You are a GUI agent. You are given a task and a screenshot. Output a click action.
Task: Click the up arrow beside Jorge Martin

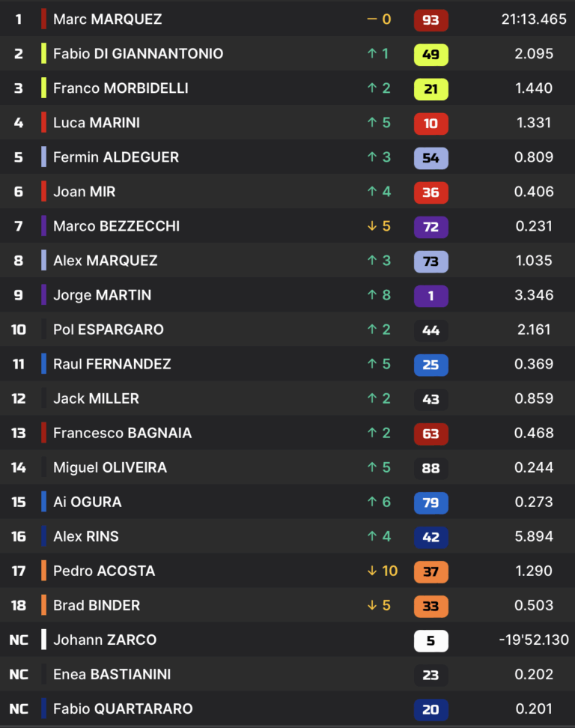(x=371, y=295)
